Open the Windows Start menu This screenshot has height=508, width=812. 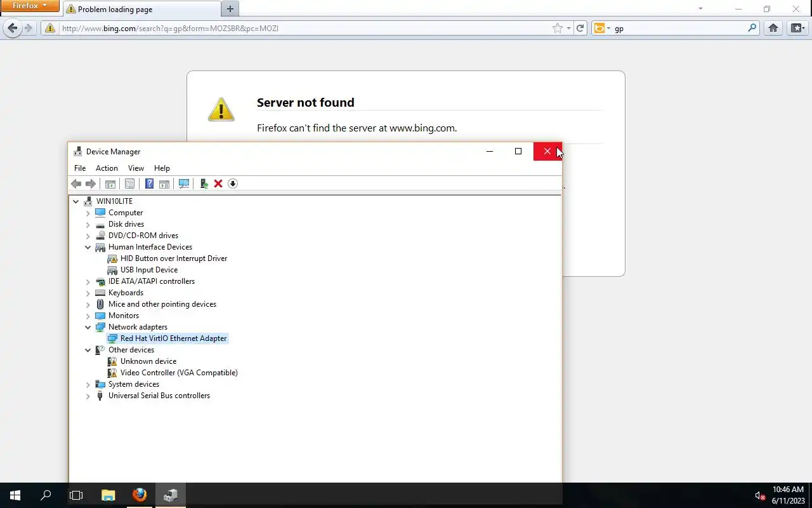tap(15, 495)
